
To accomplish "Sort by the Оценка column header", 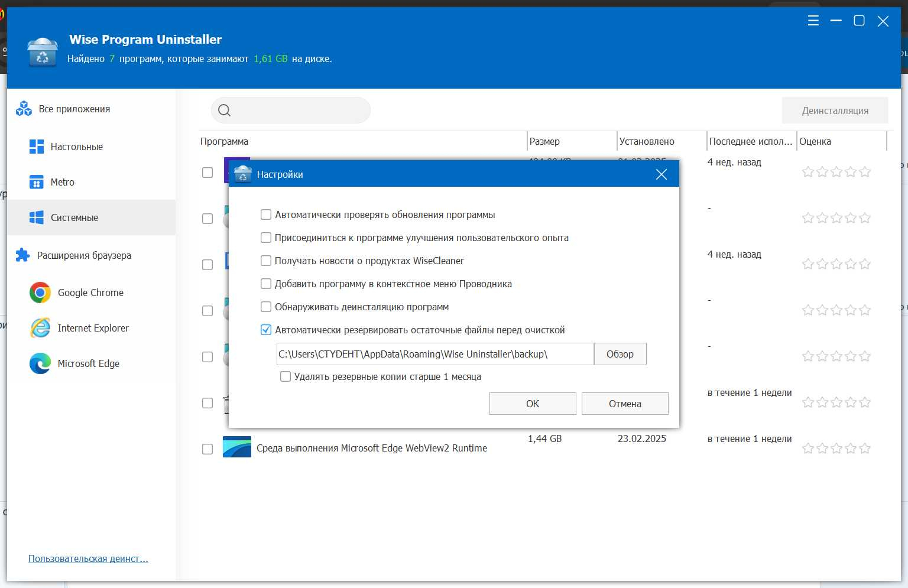I will tap(842, 141).
